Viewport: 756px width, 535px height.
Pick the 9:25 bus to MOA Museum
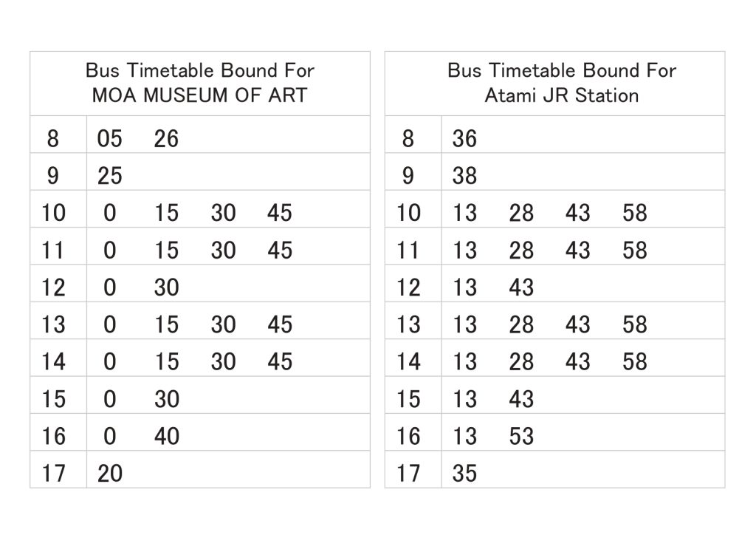109,176
